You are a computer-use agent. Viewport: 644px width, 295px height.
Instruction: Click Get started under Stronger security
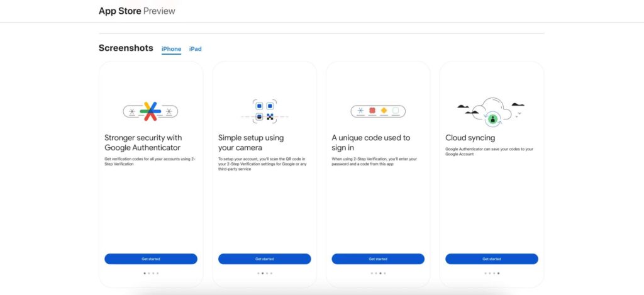(151, 259)
